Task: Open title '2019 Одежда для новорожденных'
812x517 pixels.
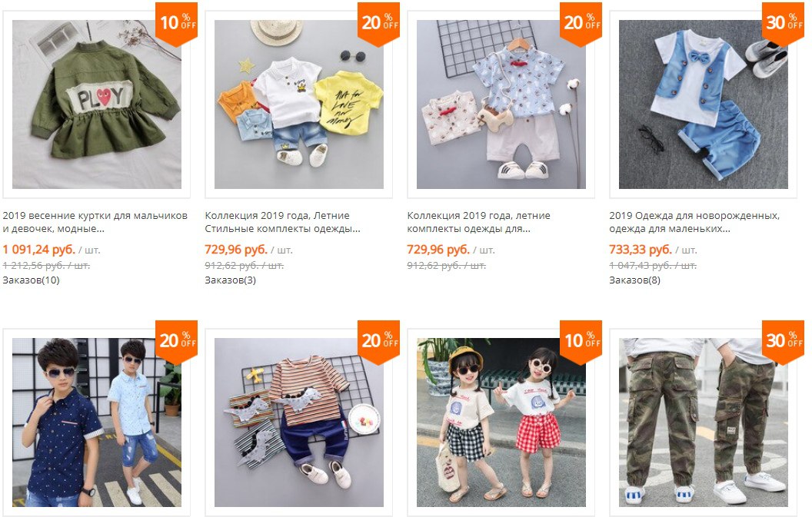Action: tap(694, 222)
